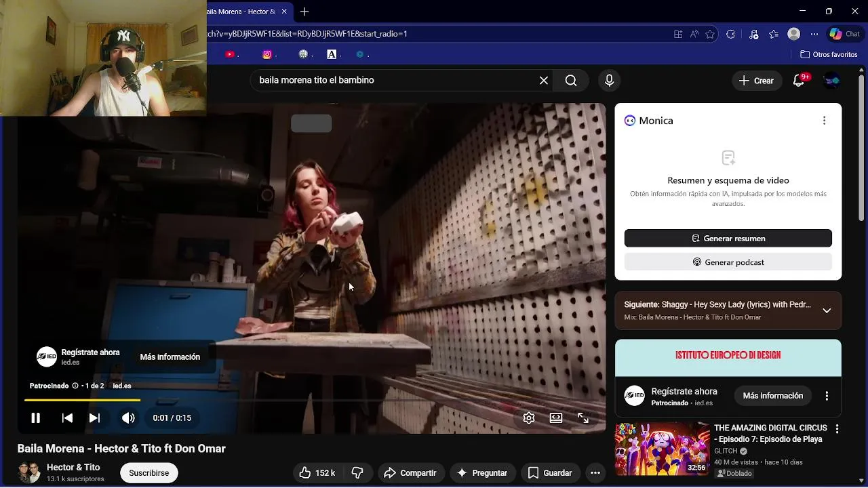The image size is (868, 488).
Task: Open the favorites list icon
Action: tap(774, 34)
